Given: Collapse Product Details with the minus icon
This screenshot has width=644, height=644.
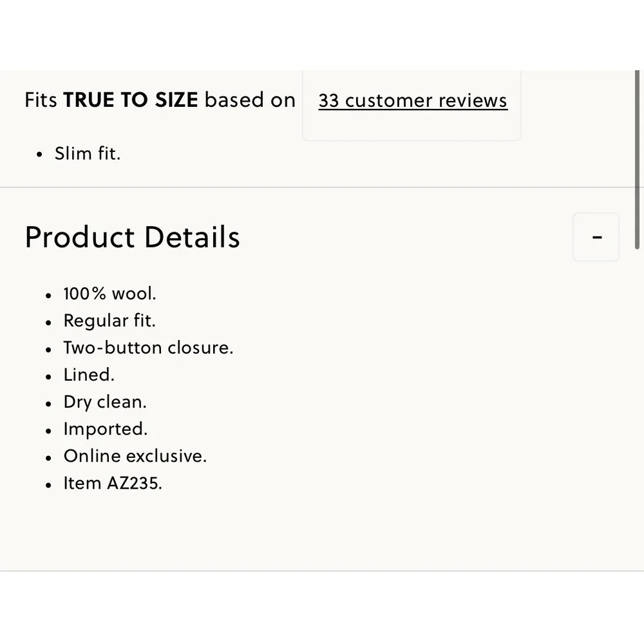Looking at the screenshot, I should tap(596, 237).
